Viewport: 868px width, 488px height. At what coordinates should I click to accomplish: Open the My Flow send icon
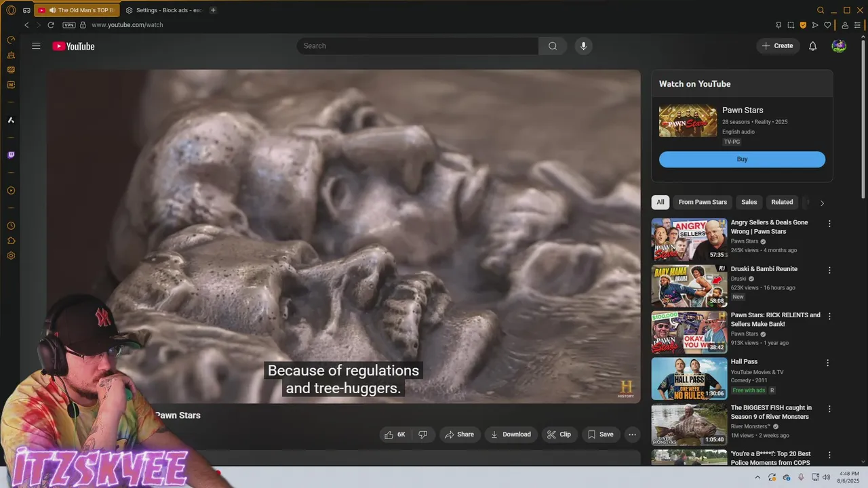point(815,25)
